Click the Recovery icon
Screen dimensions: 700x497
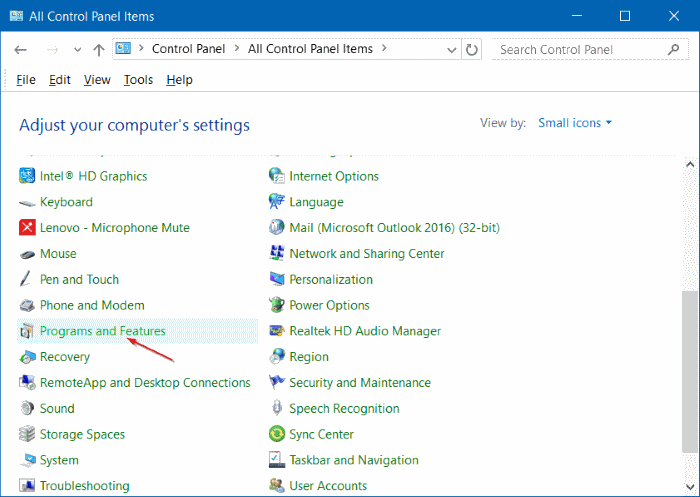(27, 357)
